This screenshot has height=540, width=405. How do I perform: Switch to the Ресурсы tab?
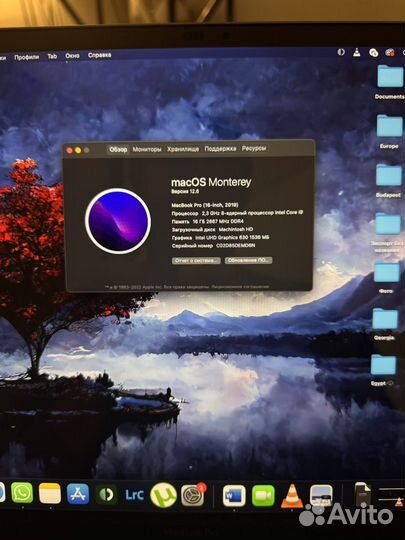(254, 148)
